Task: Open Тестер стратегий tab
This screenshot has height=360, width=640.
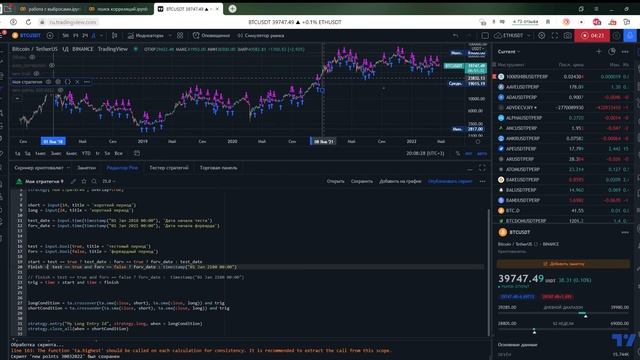Action: (x=169, y=168)
